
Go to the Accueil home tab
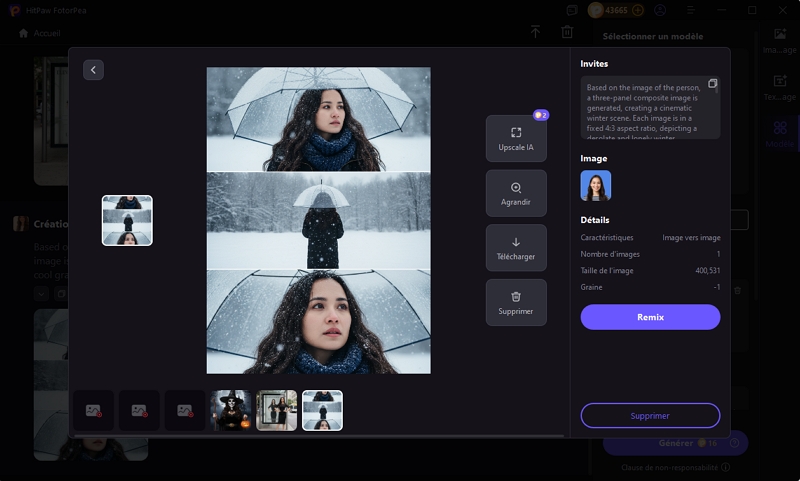[x=40, y=33]
